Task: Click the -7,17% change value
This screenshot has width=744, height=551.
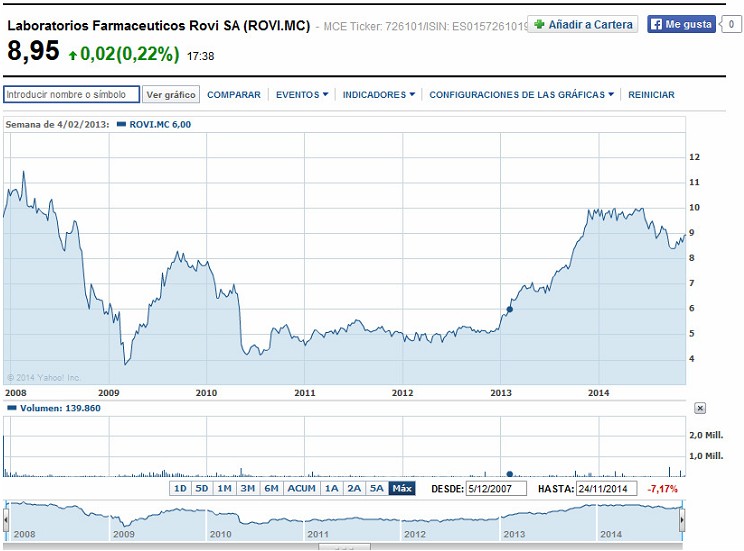Action: click(662, 488)
